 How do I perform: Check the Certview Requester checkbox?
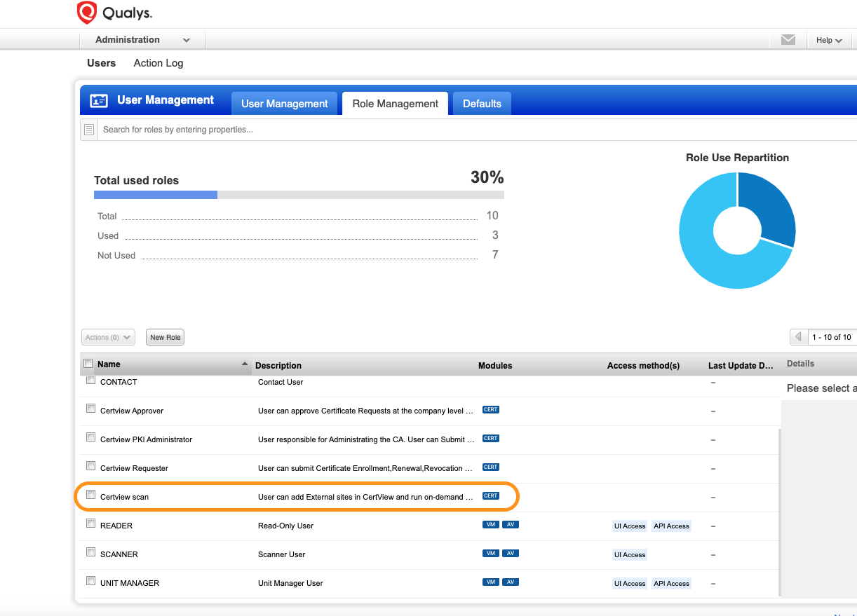(90, 466)
